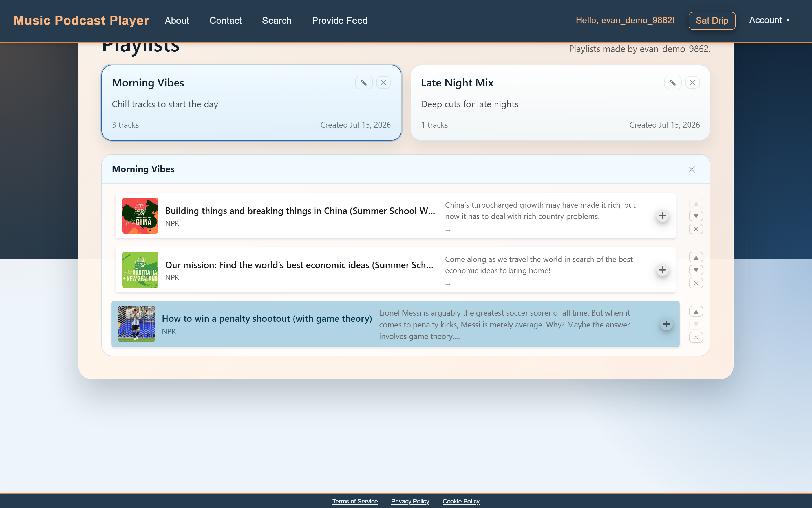Click the China episode cover thumbnail

pyautogui.click(x=140, y=215)
